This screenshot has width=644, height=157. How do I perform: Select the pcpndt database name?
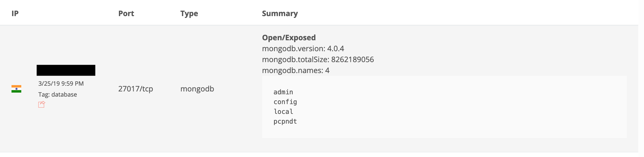285,121
